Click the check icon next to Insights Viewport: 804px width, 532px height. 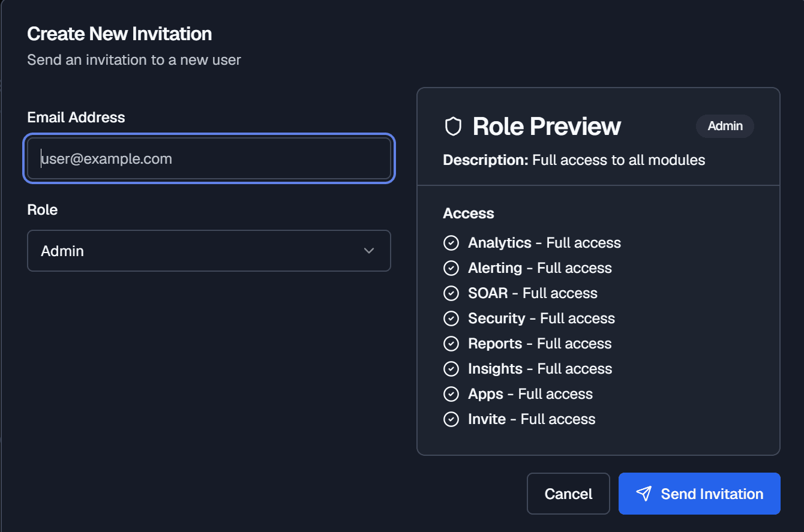[x=451, y=369]
